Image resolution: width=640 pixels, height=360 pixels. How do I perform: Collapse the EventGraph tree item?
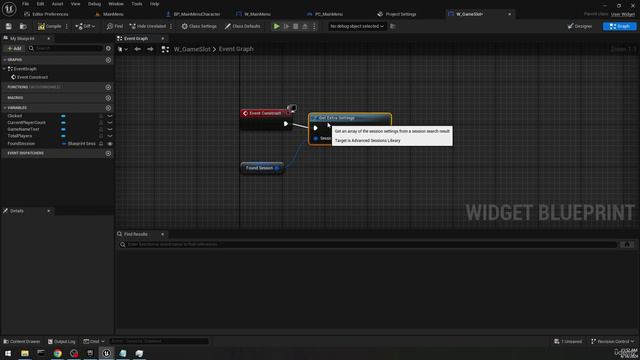[x=4, y=69]
